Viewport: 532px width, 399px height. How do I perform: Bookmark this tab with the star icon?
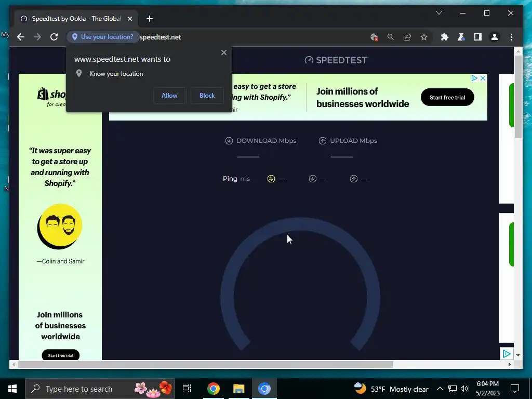[424, 37]
